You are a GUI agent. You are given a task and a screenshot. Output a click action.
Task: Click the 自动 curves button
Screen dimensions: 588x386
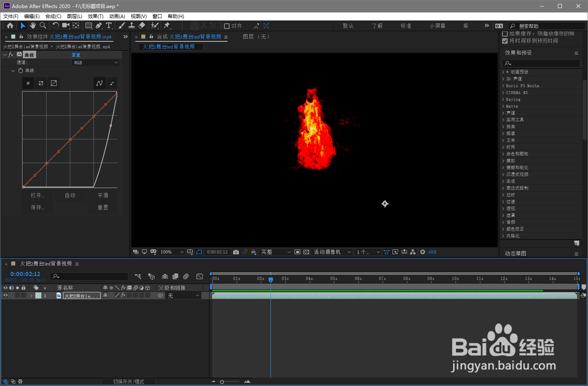70,195
